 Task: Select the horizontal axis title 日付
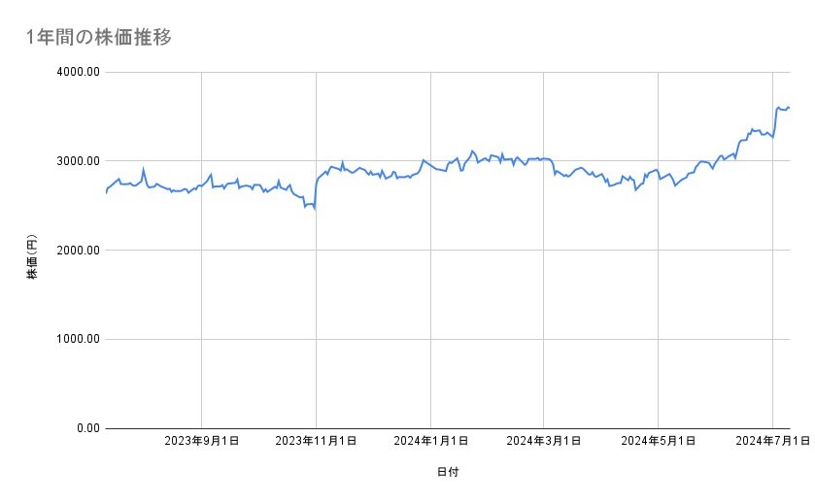point(448,473)
